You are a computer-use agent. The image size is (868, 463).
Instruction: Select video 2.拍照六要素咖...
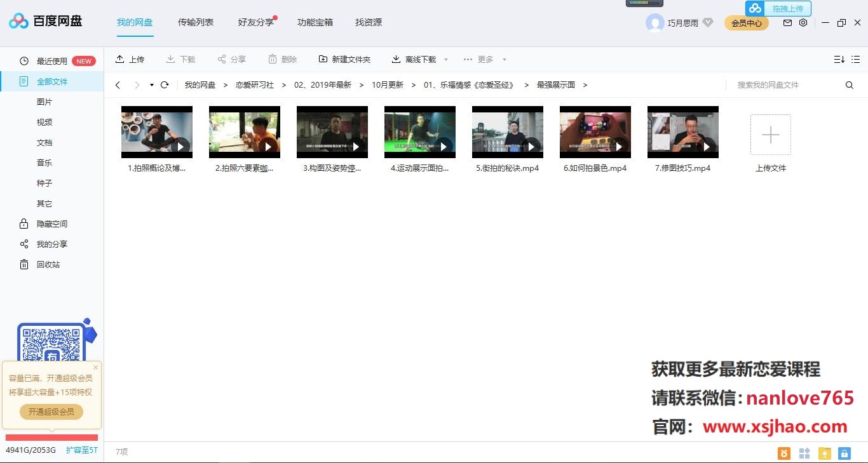[x=245, y=140]
